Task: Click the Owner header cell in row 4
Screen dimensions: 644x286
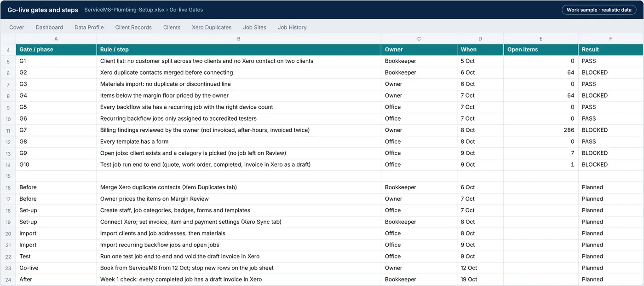Action: [419, 50]
